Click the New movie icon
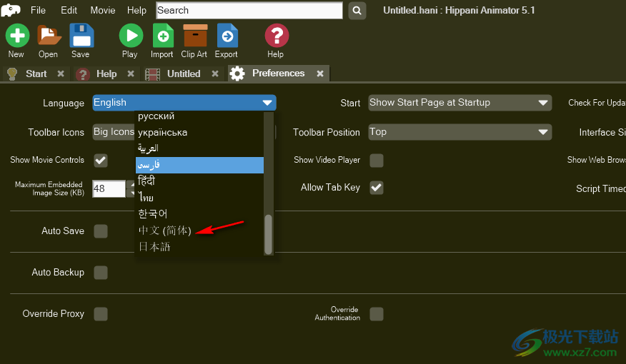The width and height of the screenshot is (626, 364). pyautogui.click(x=16, y=36)
